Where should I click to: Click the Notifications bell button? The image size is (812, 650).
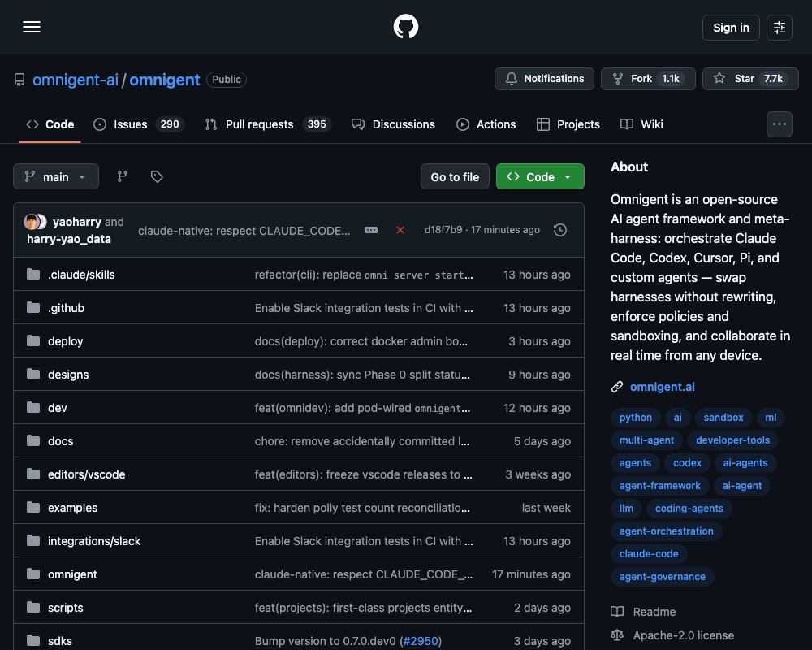click(x=544, y=79)
